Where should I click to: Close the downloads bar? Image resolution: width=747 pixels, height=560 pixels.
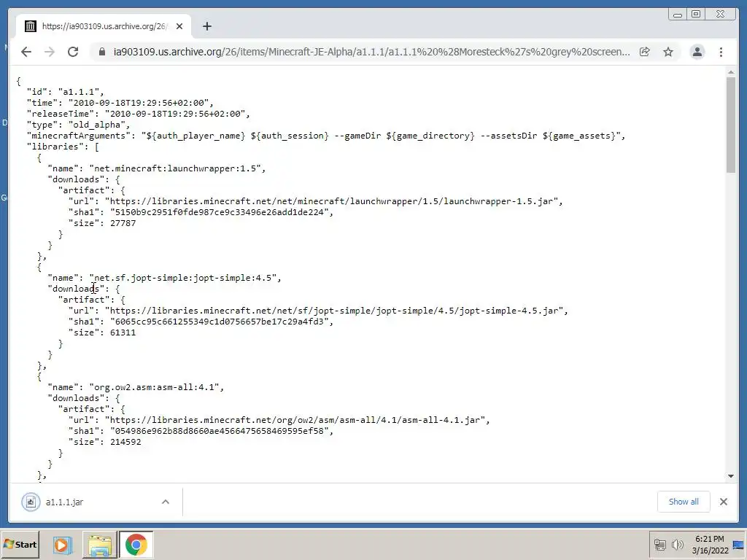point(723,502)
